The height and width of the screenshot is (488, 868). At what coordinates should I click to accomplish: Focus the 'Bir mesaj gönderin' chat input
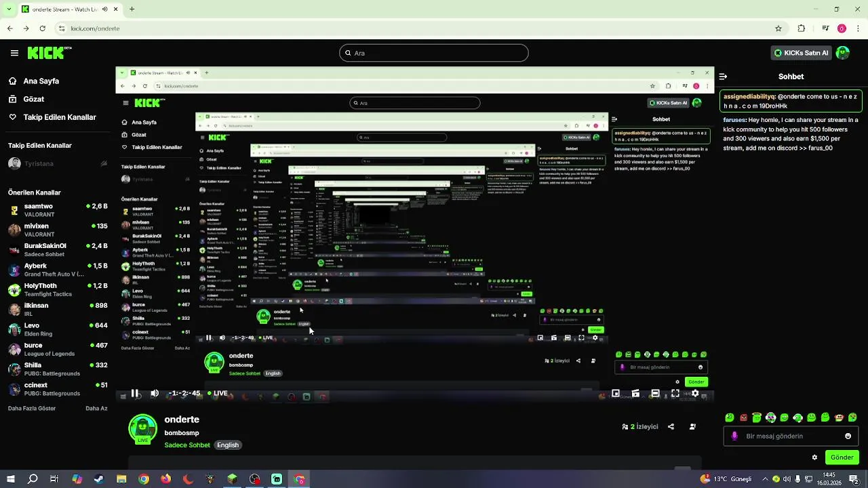pyautogui.click(x=790, y=436)
